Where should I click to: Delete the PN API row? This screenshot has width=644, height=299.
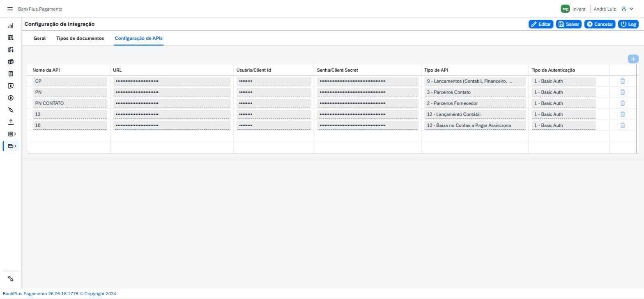click(623, 92)
